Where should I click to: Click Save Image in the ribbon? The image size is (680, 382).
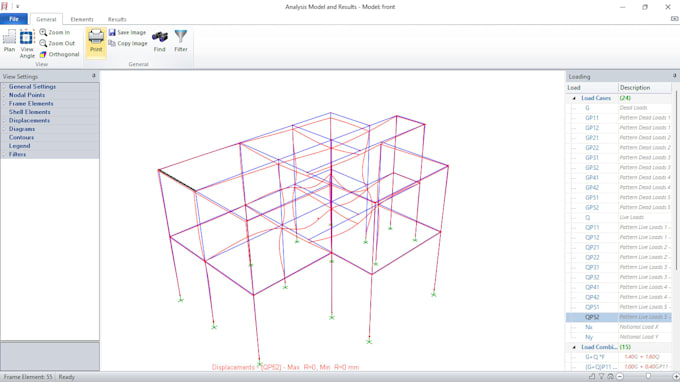click(x=127, y=33)
